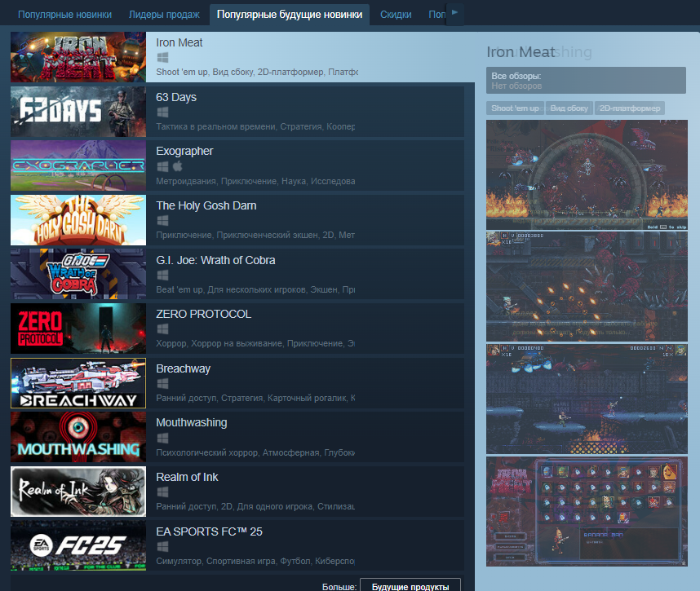
Task: Open the Mouthwashing title link
Action: [191, 422]
